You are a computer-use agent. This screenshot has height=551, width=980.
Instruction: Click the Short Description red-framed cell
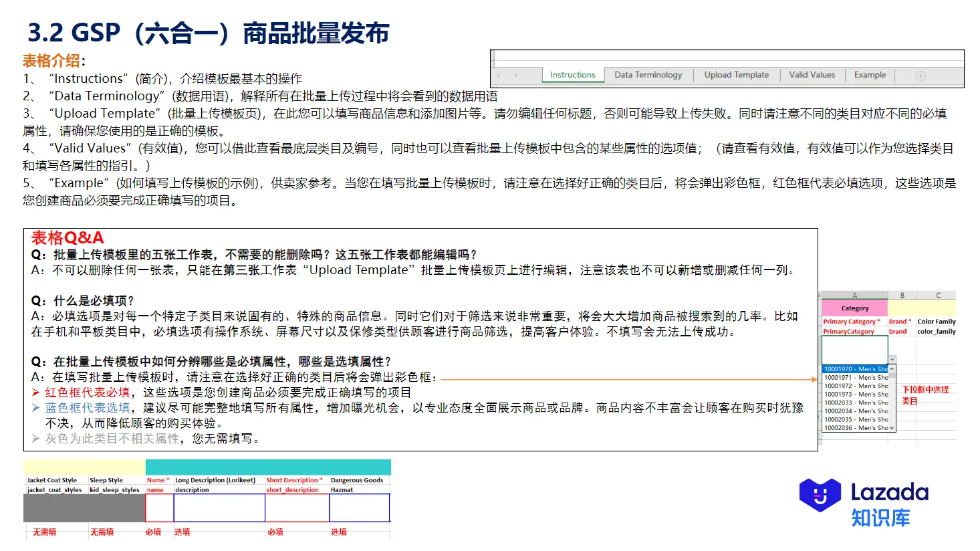click(297, 508)
